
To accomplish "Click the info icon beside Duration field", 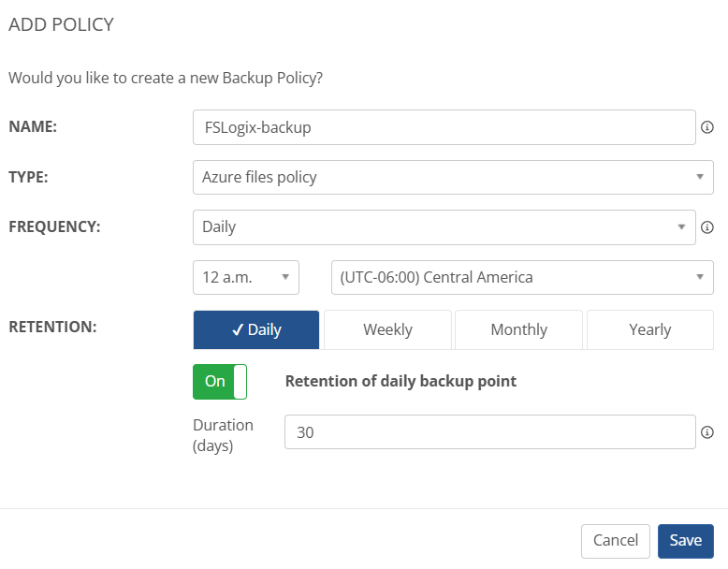I will [707, 432].
